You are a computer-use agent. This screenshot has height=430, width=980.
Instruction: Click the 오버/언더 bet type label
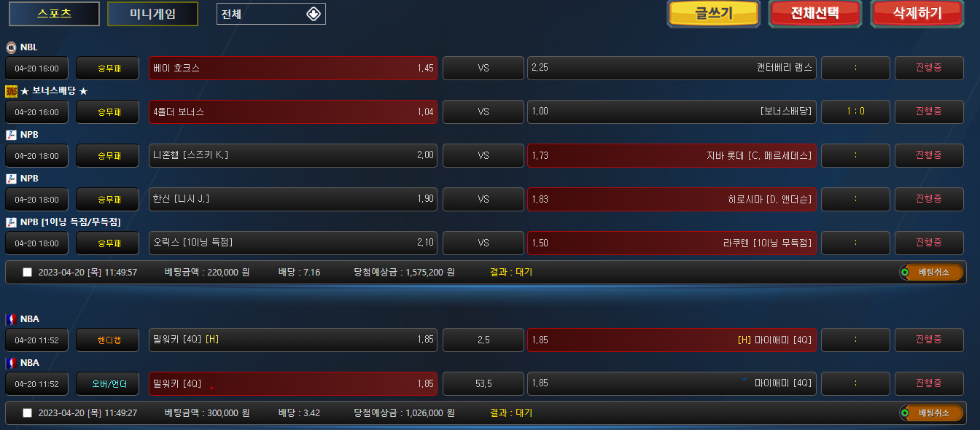click(108, 383)
